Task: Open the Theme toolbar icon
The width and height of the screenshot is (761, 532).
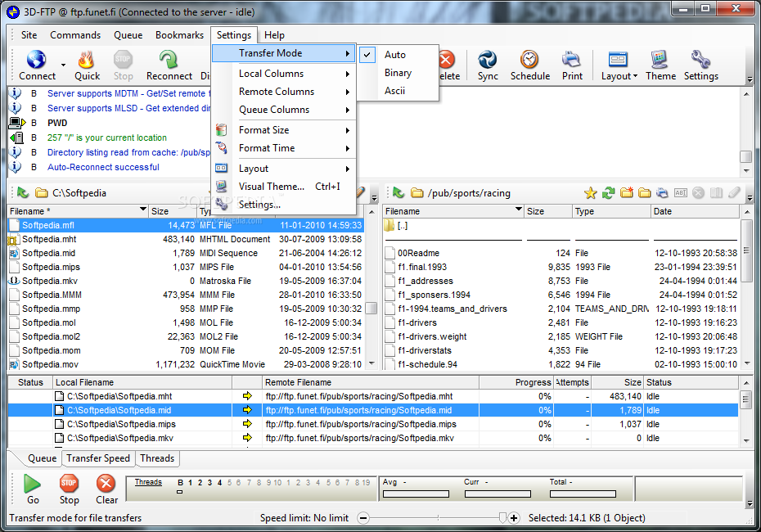Action: pos(659,60)
